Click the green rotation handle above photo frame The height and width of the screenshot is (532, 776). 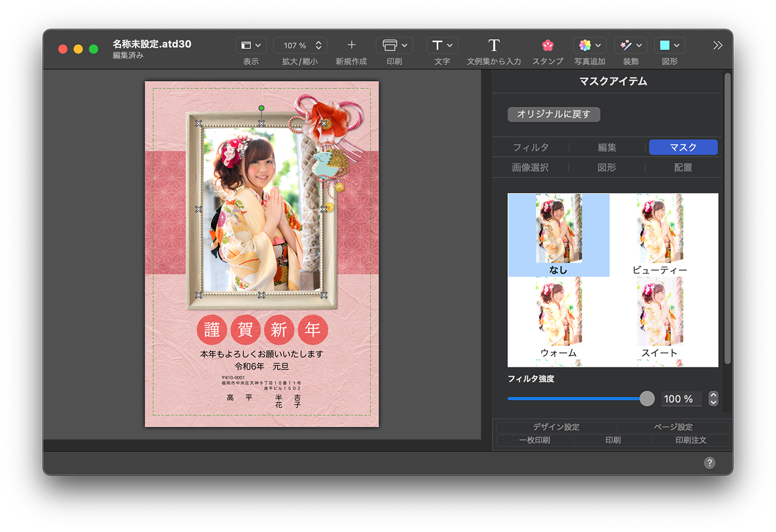pyautogui.click(x=261, y=108)
